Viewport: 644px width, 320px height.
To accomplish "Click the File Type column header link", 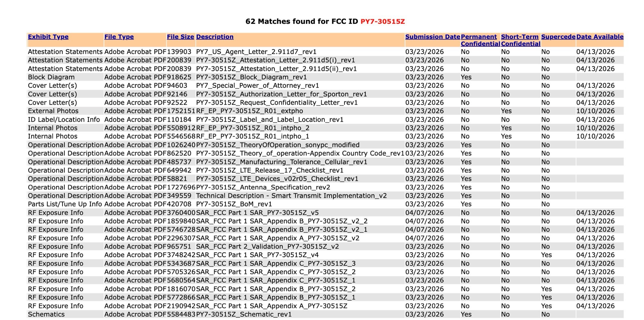I will point(119,37).
